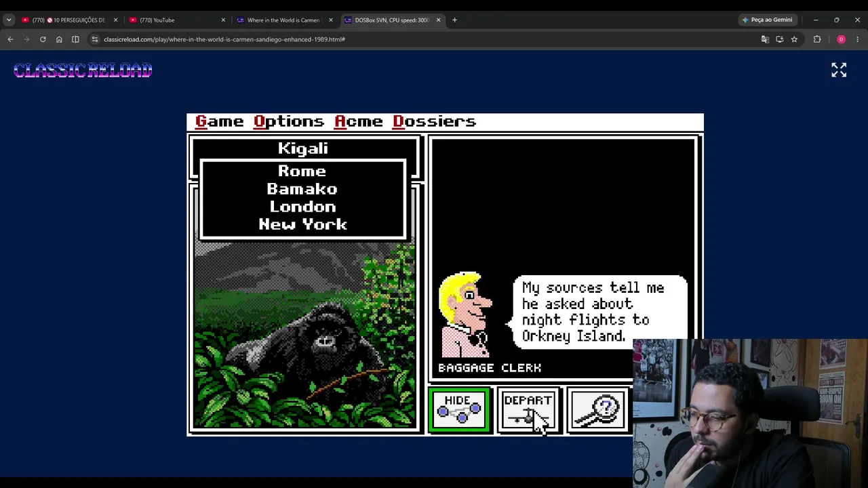Screen dimensions: 868x488
Task: Select London as destination
Action: [x=302, y=207]
